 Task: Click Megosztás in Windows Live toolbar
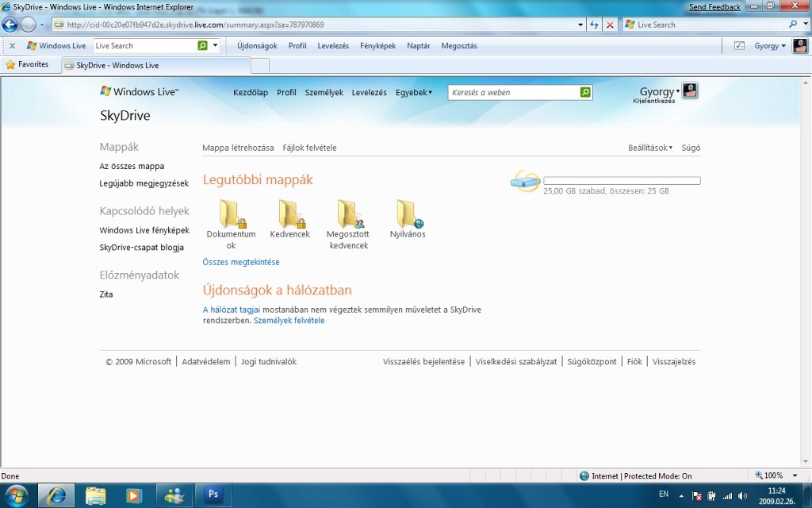(x=459, y=45)
